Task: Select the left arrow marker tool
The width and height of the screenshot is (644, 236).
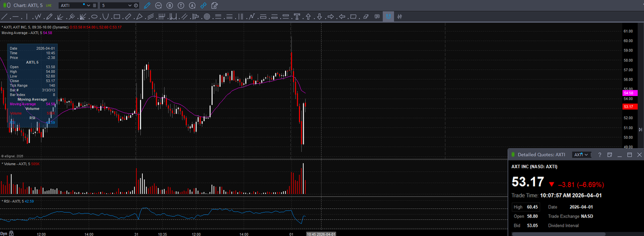Action: click(x=342, y=17)
